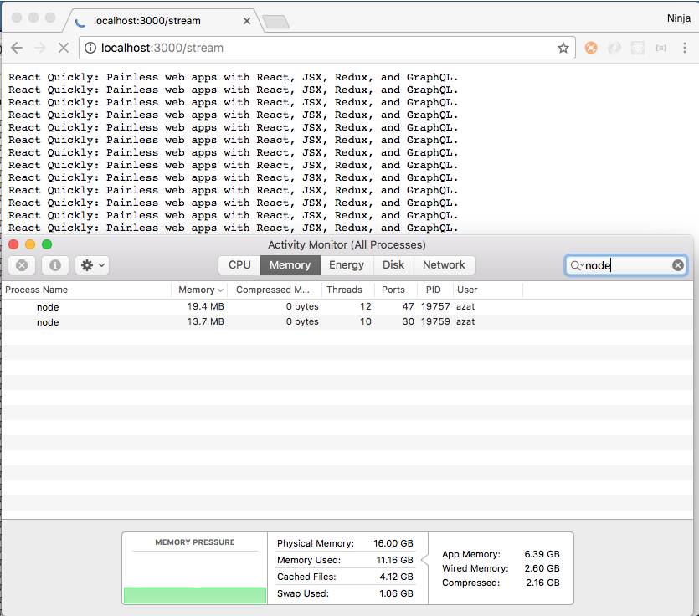The image size is (699, 616).
Task: Click PID 19759 cell
Action: pyautogui.click(x=435, y=322)
